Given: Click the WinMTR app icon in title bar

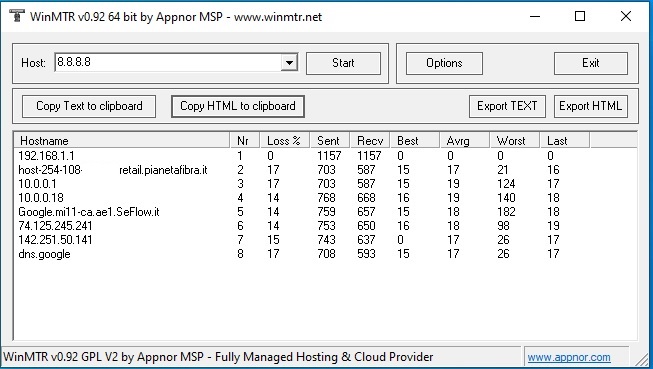Looking at the screenshot, I should [x=17, y=16].
